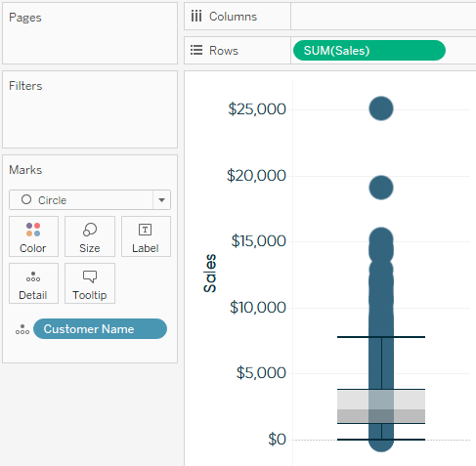The width and height of the screenshot is (476, 466).
Task: Click circle icon in mark type selector
Action: (26, 199)
